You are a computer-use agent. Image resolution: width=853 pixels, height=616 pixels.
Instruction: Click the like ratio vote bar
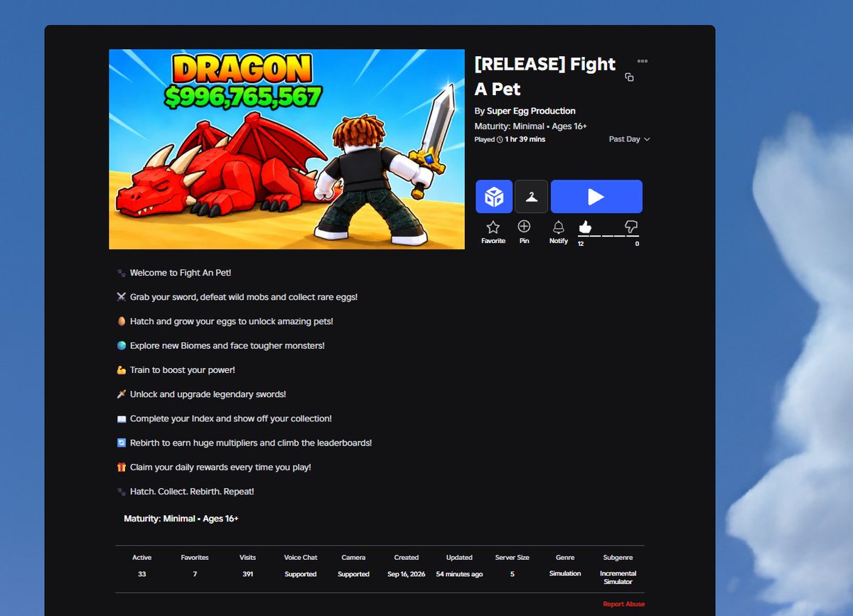tap(608, 236)
